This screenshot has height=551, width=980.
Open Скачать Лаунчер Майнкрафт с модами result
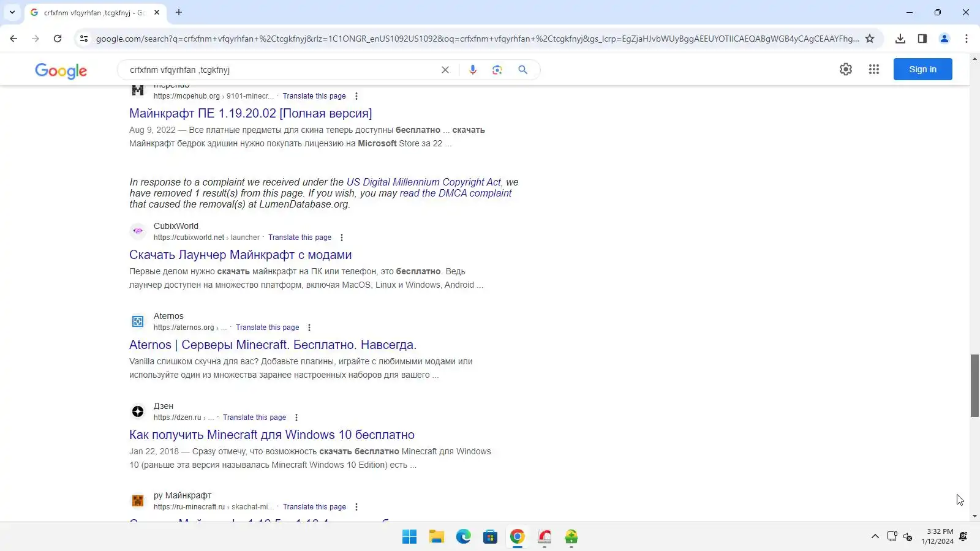(241, 255)
